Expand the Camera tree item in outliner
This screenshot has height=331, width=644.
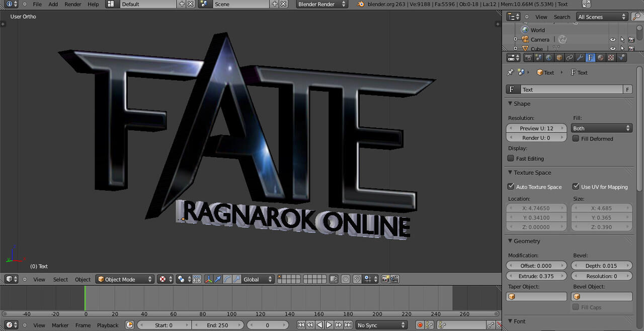coord(515,39)
